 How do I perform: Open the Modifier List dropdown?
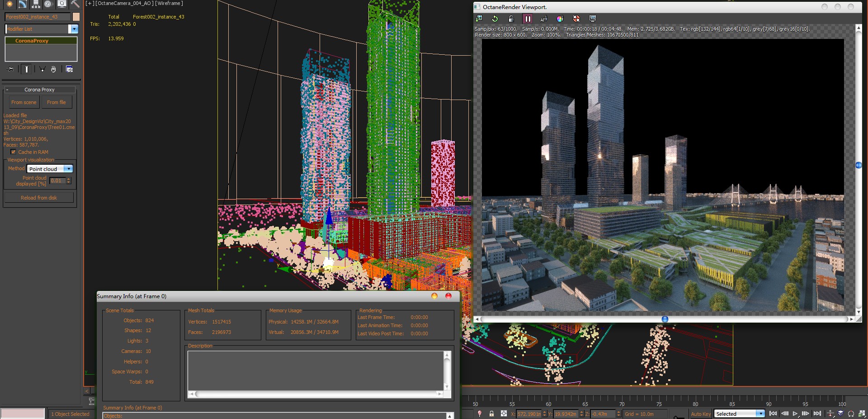pyautogui.click(x=42, y=29)
